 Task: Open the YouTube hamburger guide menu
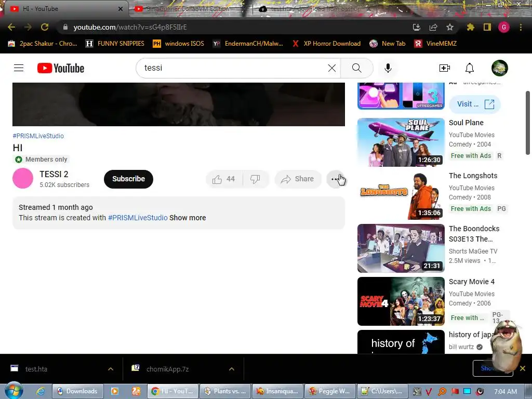pyautogui.click(x=19, y=68)
